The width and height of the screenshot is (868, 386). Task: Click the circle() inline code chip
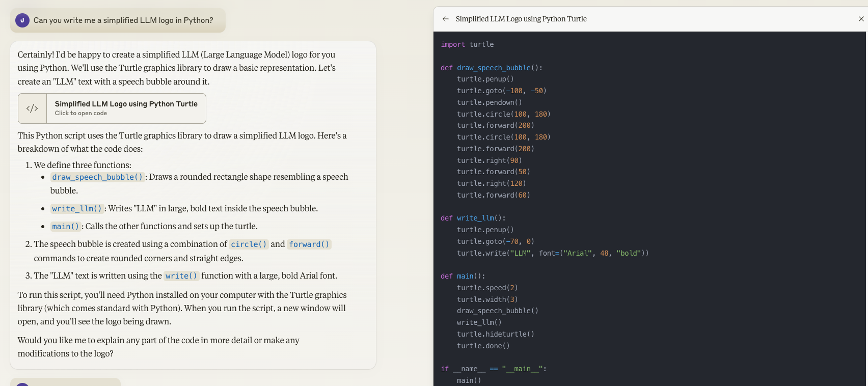249,244
